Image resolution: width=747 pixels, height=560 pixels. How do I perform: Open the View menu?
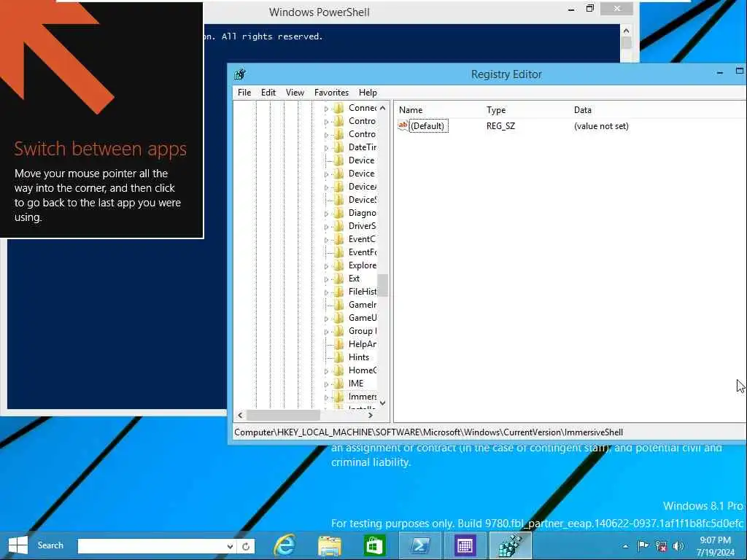click(295, 93)
